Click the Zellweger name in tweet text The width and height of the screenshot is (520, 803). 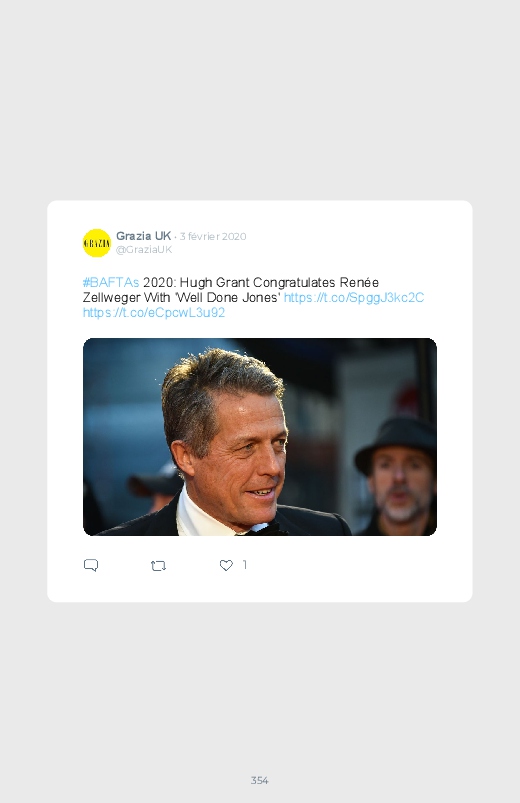111,298
